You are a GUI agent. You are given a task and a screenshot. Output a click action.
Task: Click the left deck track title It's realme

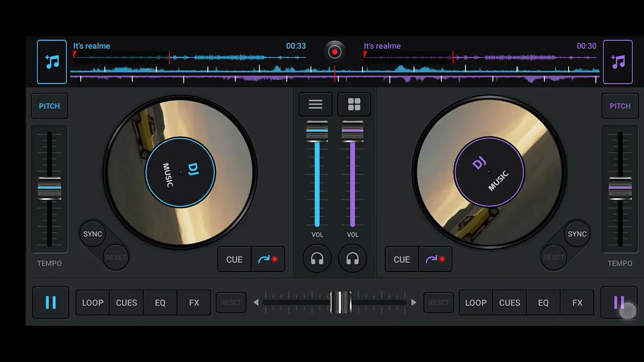(92, 46)
